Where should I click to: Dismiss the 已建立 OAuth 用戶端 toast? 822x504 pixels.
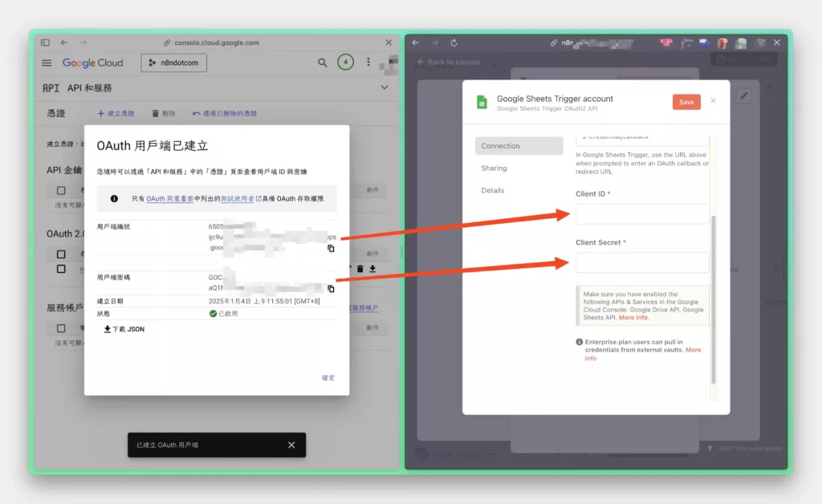coord(291,445)
